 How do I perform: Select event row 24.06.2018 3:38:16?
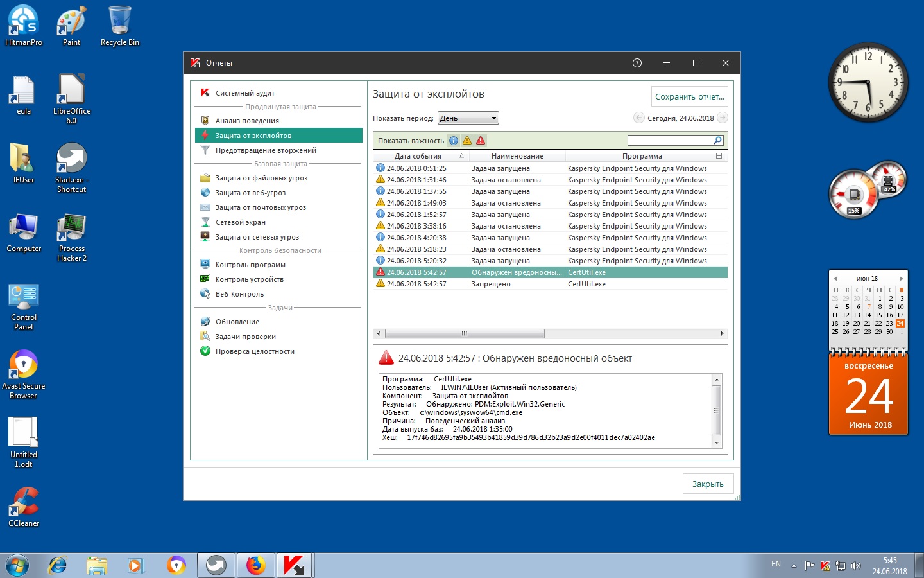551,226
